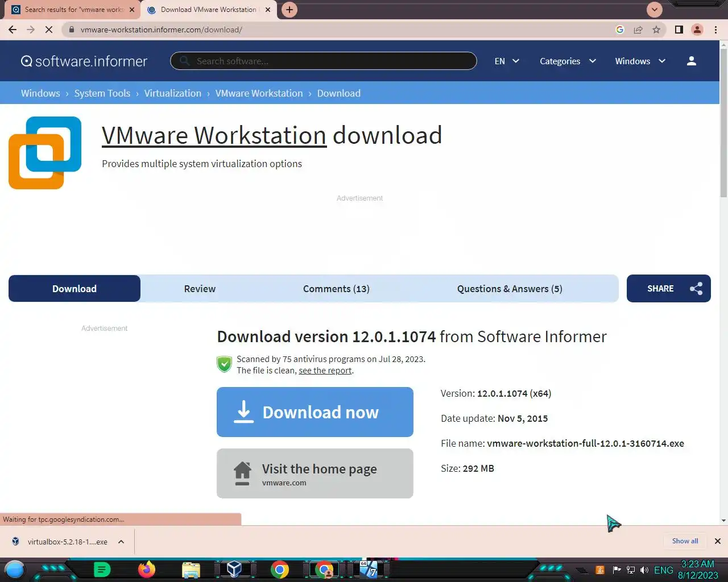The image size is (728, 582).
Task: Select the 12.0.1.1074 (x64) version text
Action: click(x=514, y=393)
